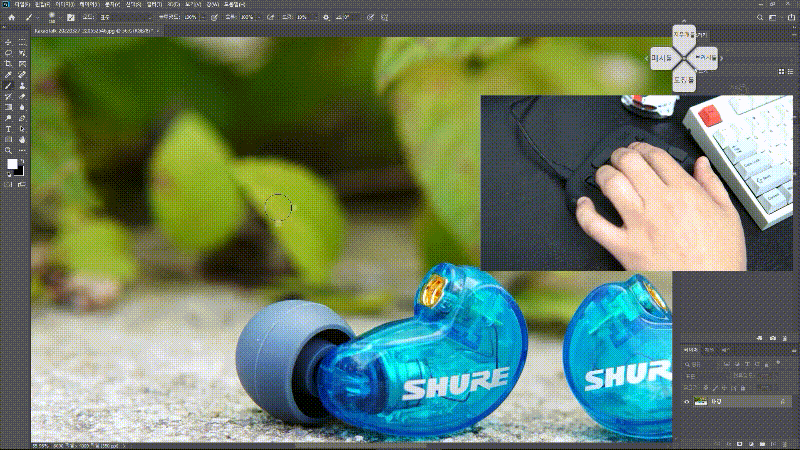The width and height of the screenshot is (800, 450).
Task: Open the flow slider dropdown arrow
Action: [x=259, y=17]
